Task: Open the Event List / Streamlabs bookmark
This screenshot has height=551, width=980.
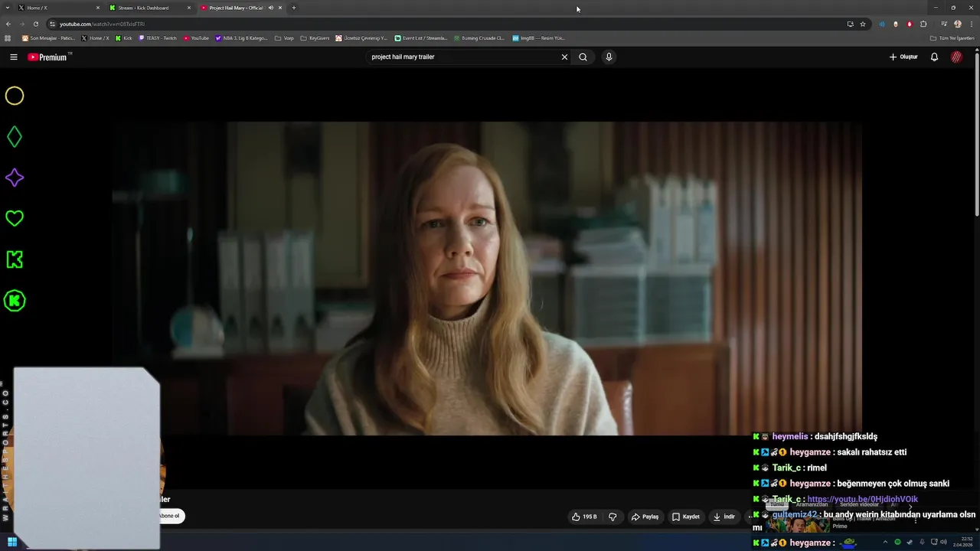Action: [421, 37]
